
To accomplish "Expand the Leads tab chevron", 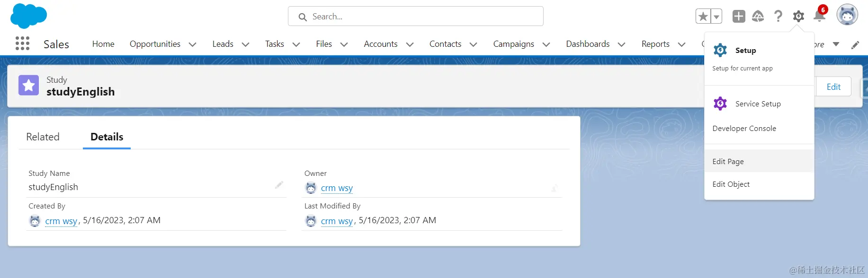I will (x=245, y=44).
